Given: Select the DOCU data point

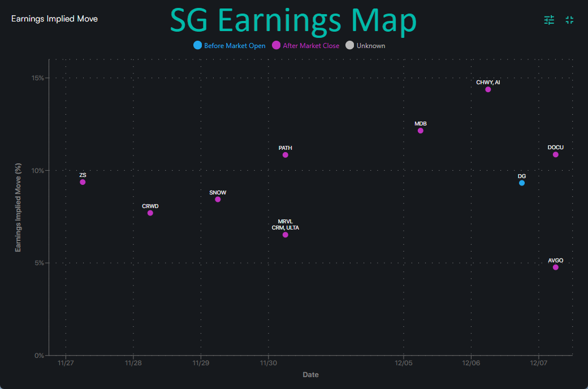Looking at the screenshot, I should (555, 154).
